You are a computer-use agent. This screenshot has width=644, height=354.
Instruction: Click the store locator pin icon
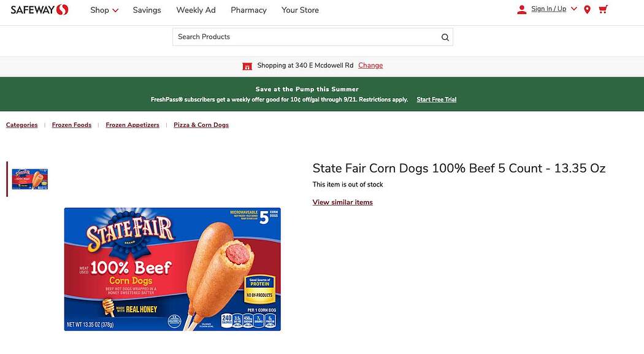[586, 9]
